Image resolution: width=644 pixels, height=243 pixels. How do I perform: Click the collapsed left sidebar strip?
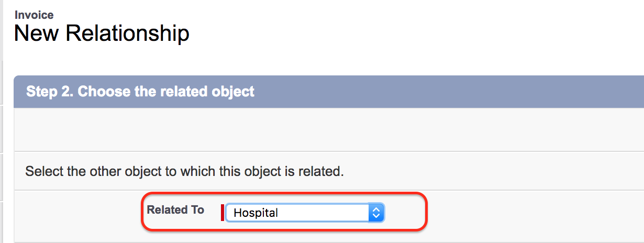point(2,121)
